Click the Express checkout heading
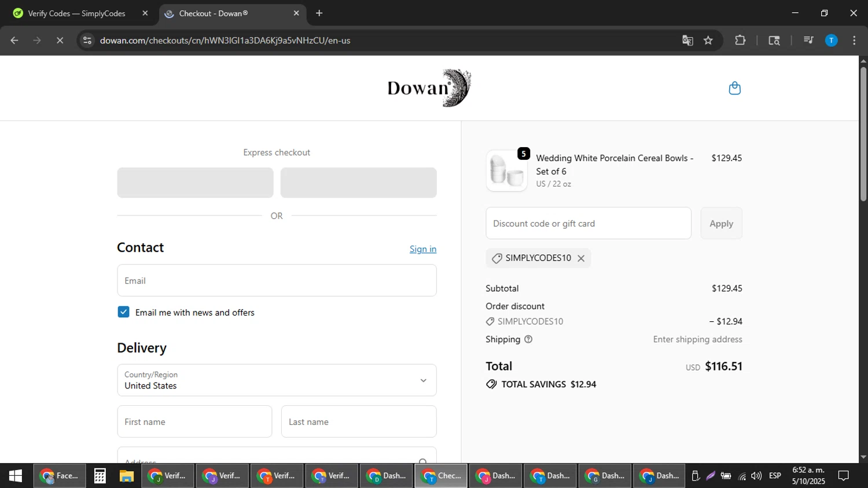Screen dimensions: 868x488 coord(277,152)
